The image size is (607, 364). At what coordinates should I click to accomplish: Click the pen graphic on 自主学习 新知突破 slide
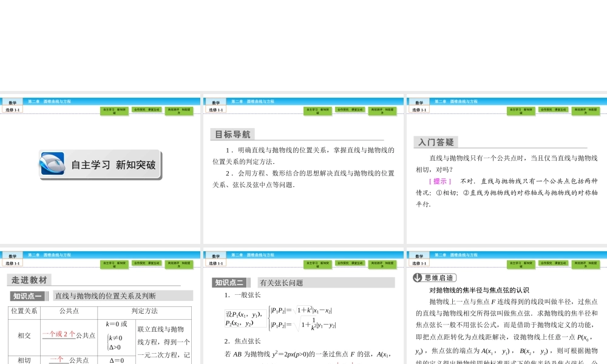(53, 164)
